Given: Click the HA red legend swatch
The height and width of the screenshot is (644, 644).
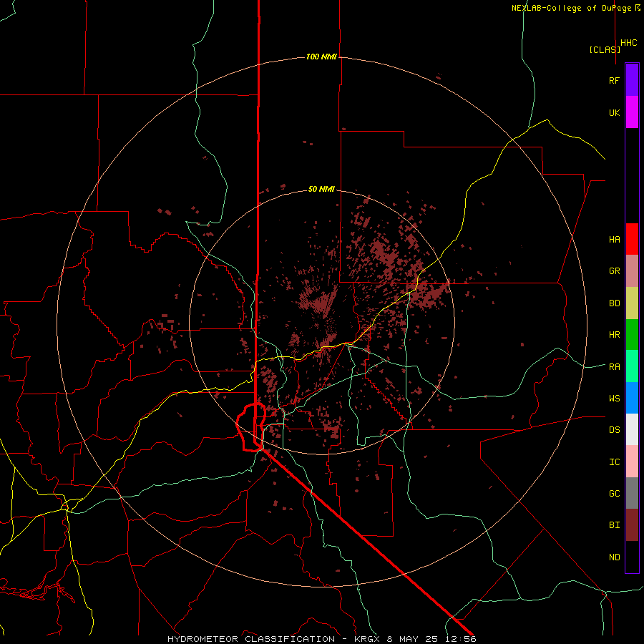Looking at the screenshot, I should tap(632, 239).
